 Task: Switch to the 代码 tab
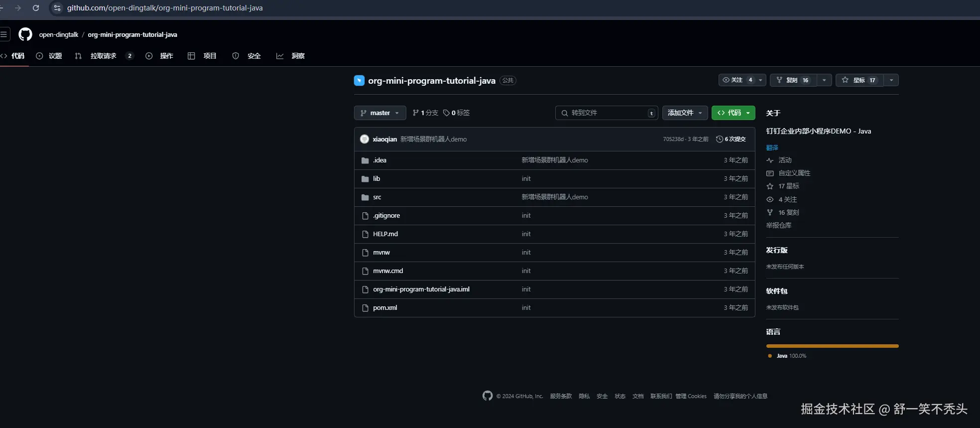[x=13, y=56]
